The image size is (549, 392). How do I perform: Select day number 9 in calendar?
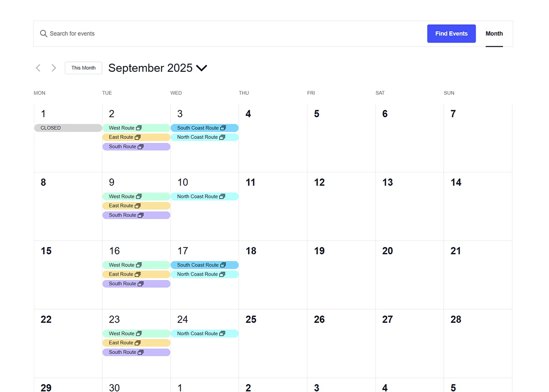tap(112, 183)
